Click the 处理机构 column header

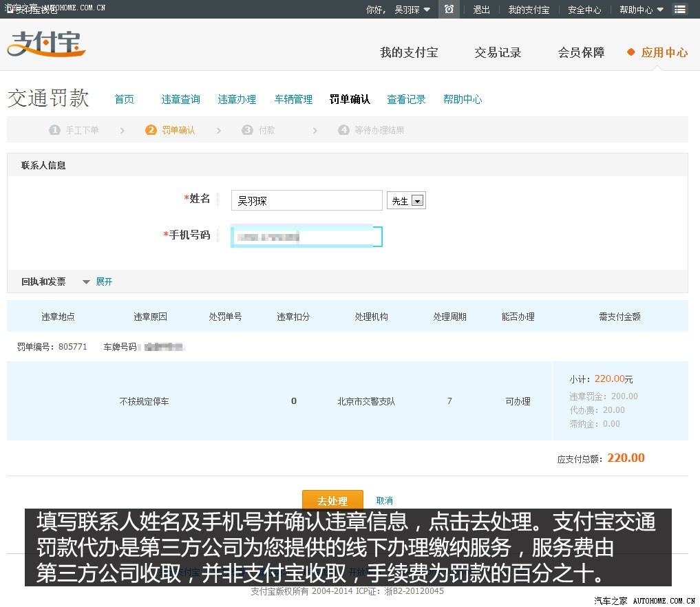372,317
